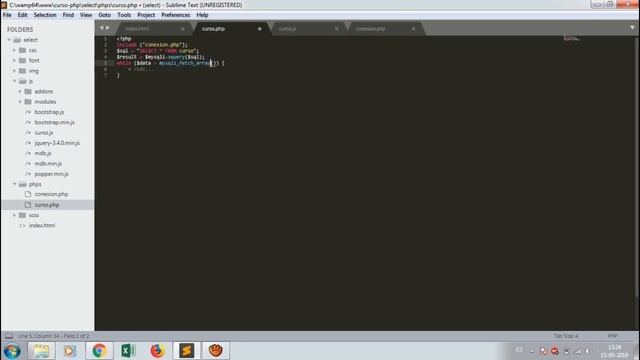640x360 pixels.
Task: Open the Preferences menu
Action: (176, 15)
